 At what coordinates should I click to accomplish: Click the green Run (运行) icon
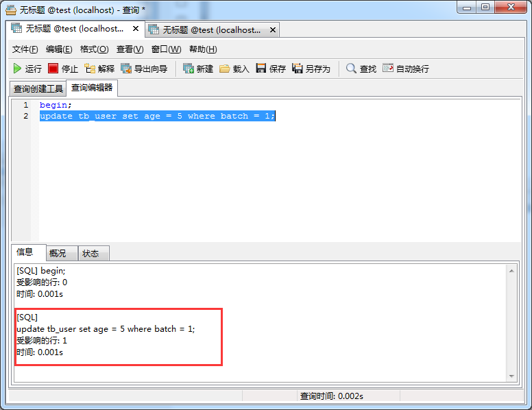[17, 69]
